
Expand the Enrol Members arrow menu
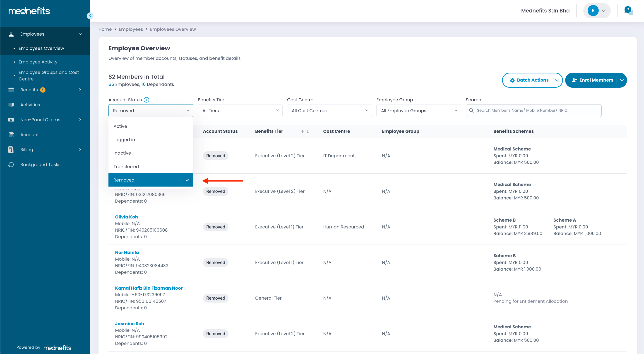click(622, 80)
